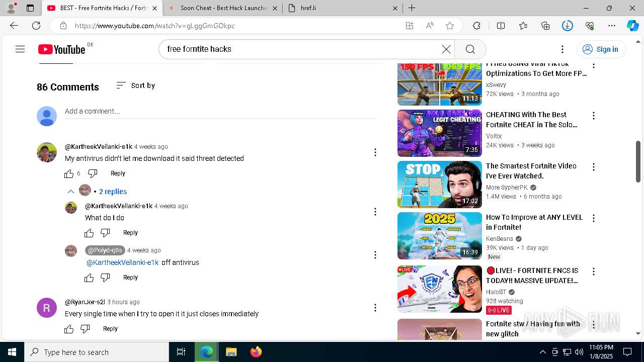The width and height of the screenshot is (644, 362).
Task: Click the @KartheekVellanki-e1k mention in reply
Action: pos(122,262)
